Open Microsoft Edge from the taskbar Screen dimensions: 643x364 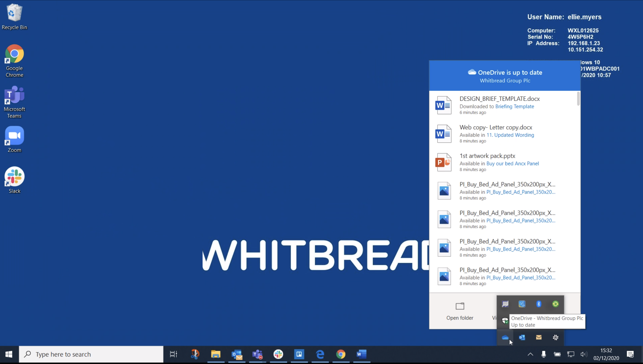(320, 354)
